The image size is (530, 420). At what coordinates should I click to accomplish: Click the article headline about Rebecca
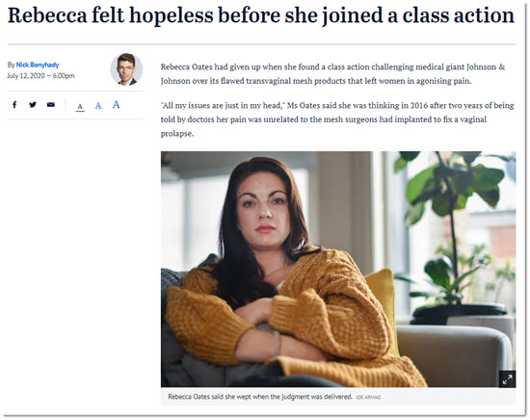pos(261,15)
